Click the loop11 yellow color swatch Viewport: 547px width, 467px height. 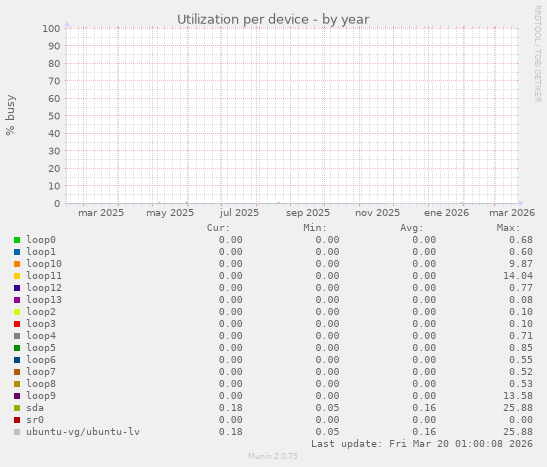coord(17,276)
